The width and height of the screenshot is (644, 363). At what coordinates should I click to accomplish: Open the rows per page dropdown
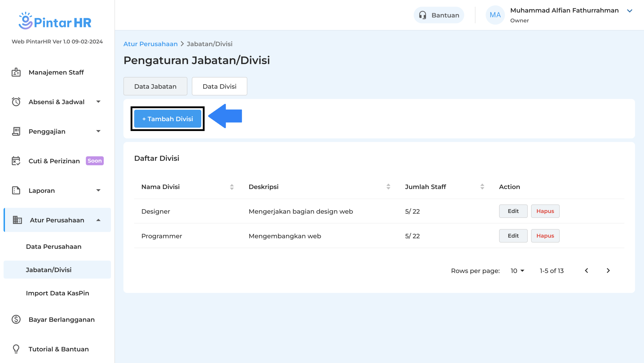(517, 271)
